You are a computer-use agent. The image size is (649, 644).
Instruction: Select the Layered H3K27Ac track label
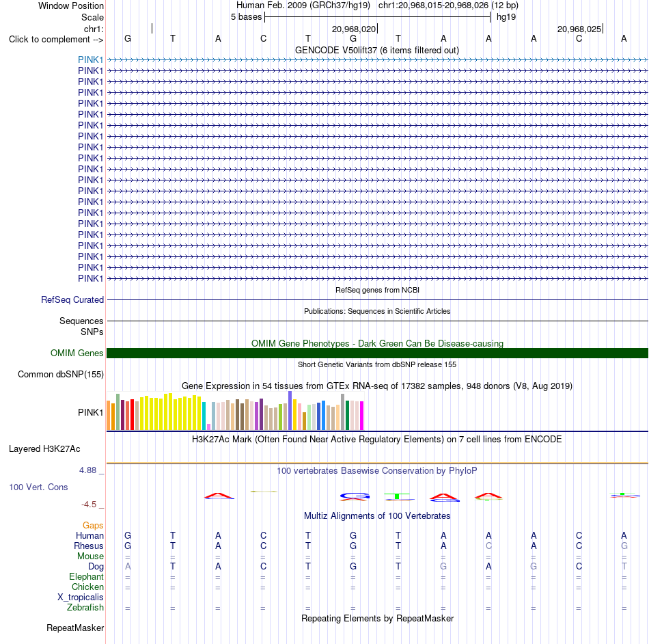pos(44,449)
